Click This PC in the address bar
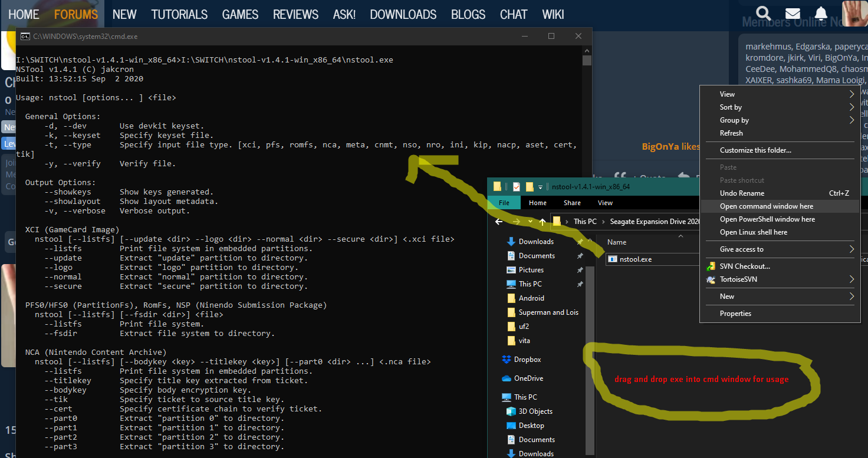Image resolution: width=868 pixels, height=458 pixels. click(585, 222)
